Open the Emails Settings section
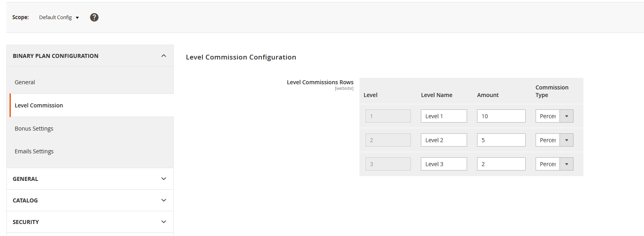The height and width of the screenshot is (236, 644). tap(34, 151)
